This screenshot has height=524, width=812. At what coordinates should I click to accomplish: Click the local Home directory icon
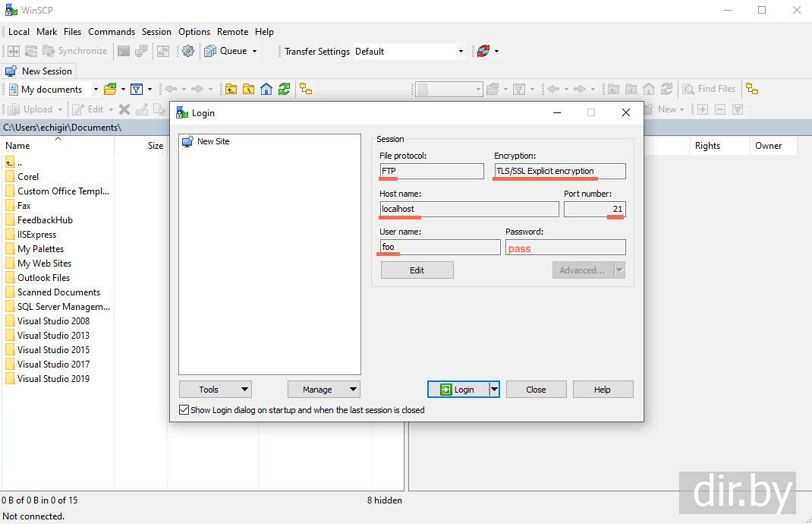click(x=266, y=89)
